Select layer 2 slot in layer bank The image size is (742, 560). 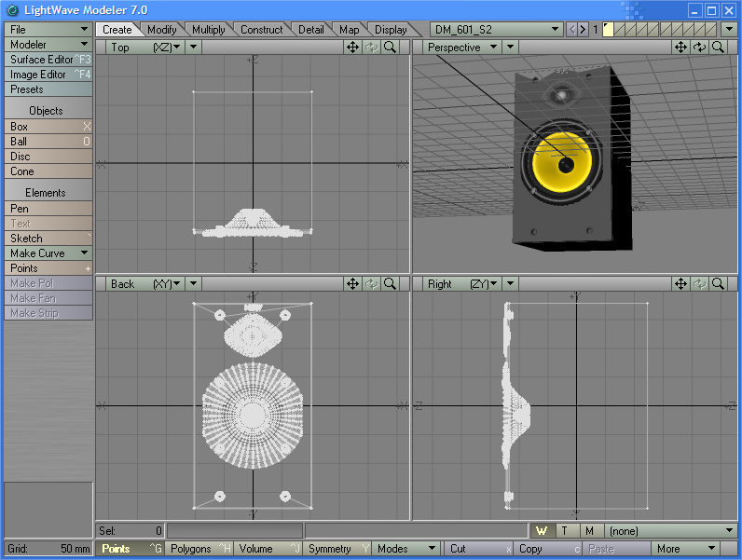click(x=620, y=30)
